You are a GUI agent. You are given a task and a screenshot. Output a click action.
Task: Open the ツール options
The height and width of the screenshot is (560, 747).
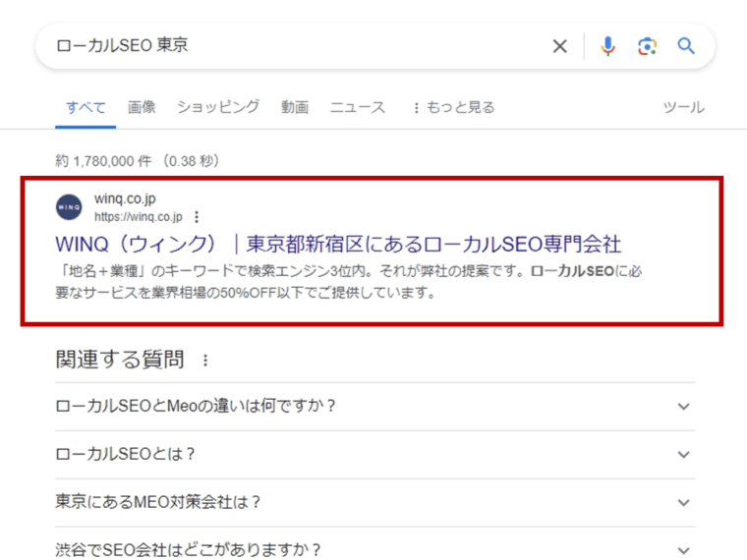pyautogui.click(x=684, y=108)
